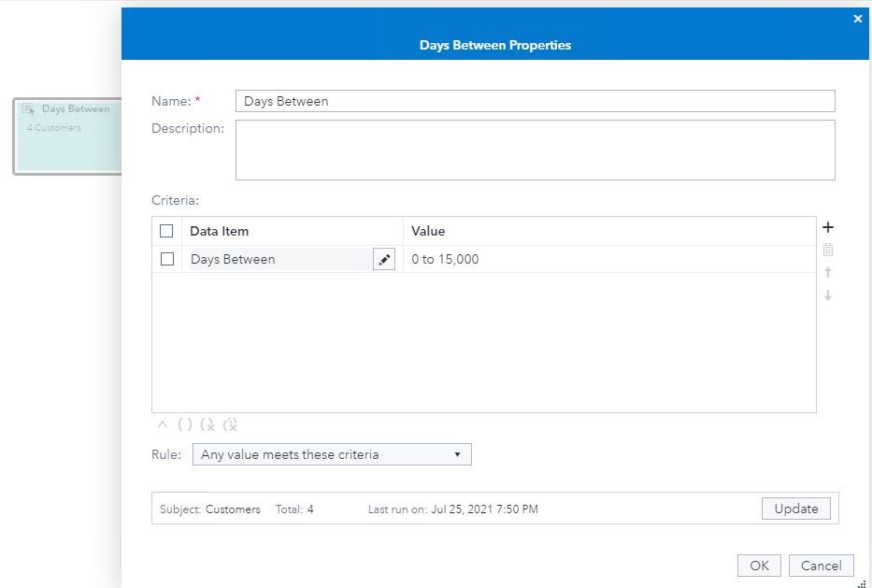
Task: Click the Rule dropdown arrow
Action: [457, 454]
